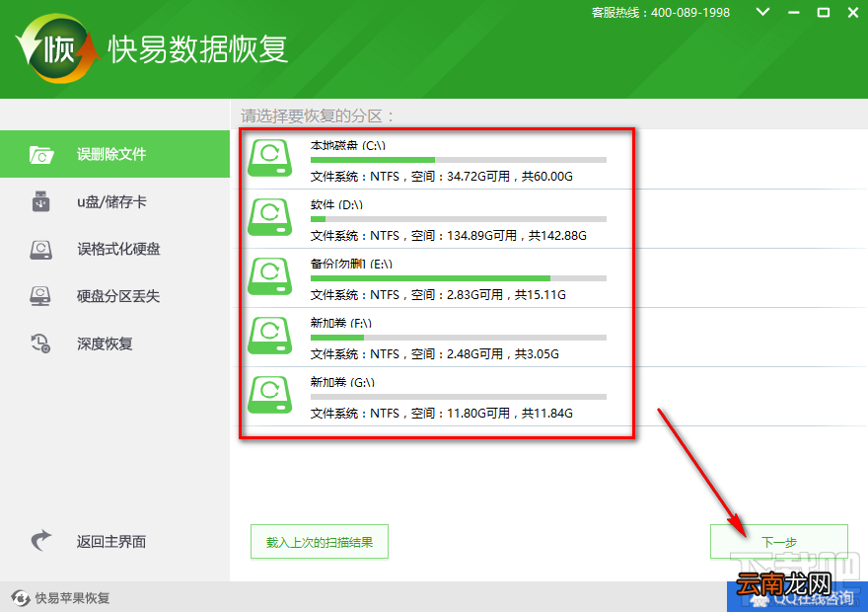The height and width of the screenshot is (612, 868).
Task: Select 新加卷 (F:\) partition label
Action: tap(340, 323)
